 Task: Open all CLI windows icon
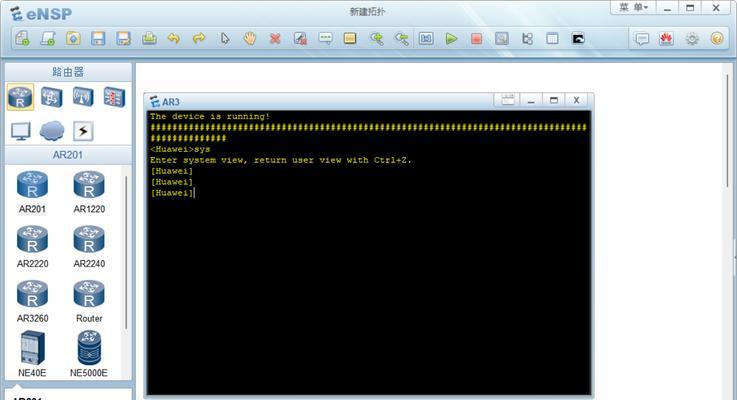tap(578, 38)
